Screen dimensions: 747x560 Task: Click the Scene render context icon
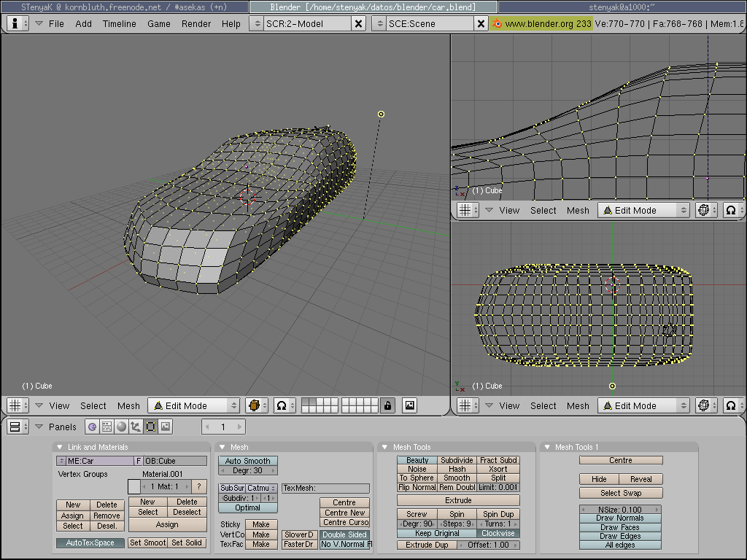pyautogui.click(x=166, y=427)
